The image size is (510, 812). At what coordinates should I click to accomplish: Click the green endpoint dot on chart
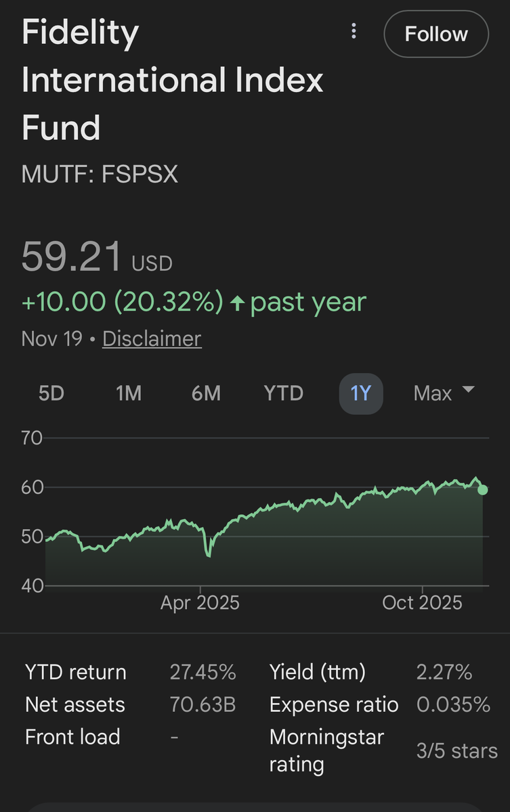click(482, 490)
